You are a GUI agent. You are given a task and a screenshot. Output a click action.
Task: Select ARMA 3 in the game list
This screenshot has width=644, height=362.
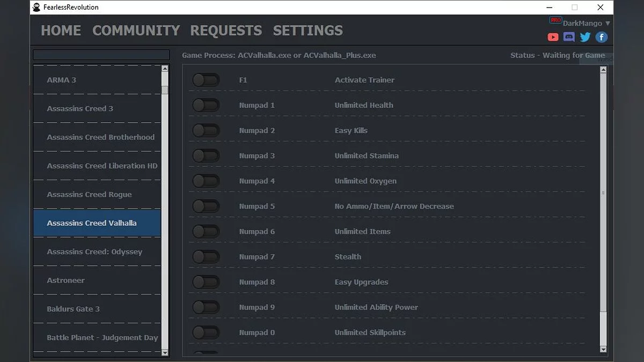point(97,80)
